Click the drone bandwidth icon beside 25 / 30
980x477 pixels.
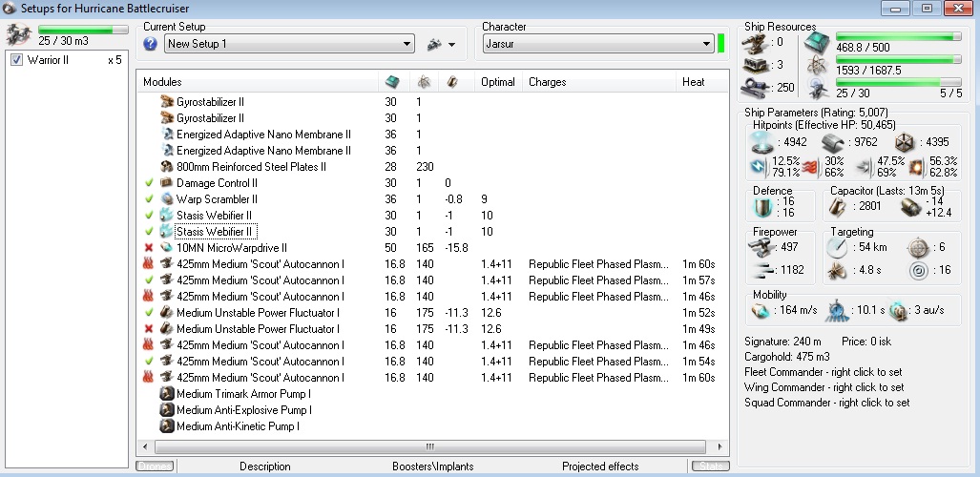(816, 88)
